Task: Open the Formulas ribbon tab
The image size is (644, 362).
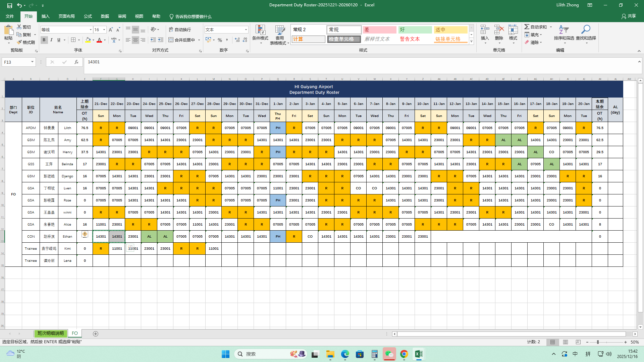Action: 88,16
